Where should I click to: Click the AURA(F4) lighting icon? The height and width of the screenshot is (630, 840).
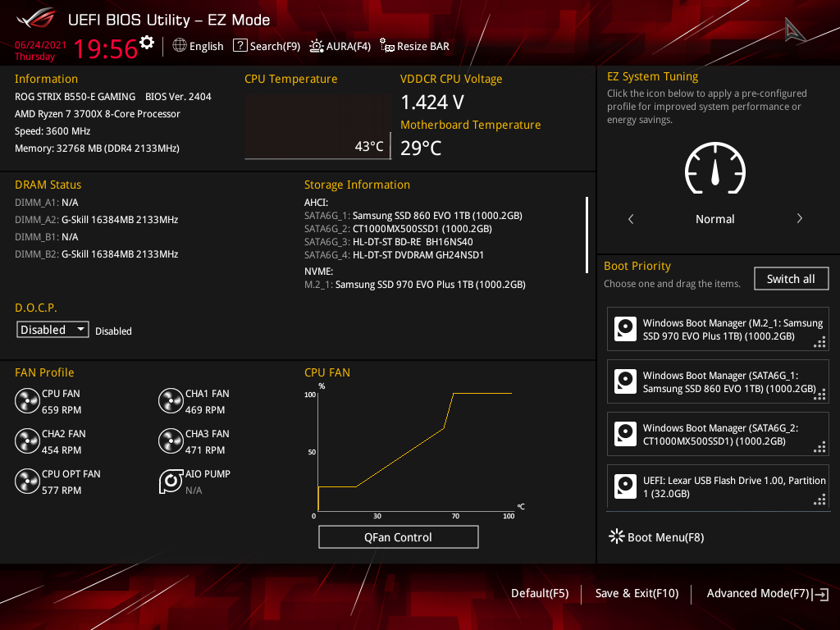tap(317, 46)
